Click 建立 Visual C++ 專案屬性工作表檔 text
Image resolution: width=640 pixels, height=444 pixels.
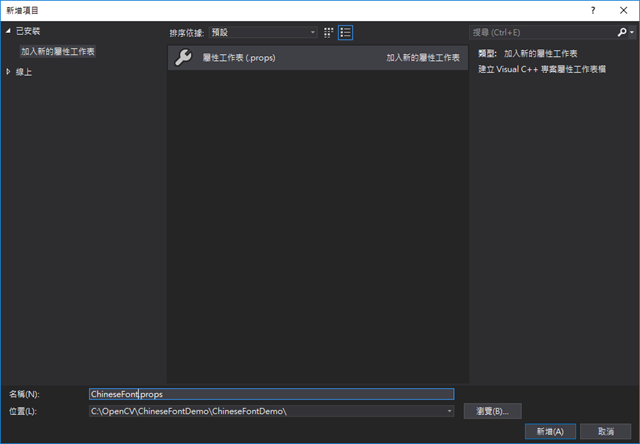click(x=542, y=69)
